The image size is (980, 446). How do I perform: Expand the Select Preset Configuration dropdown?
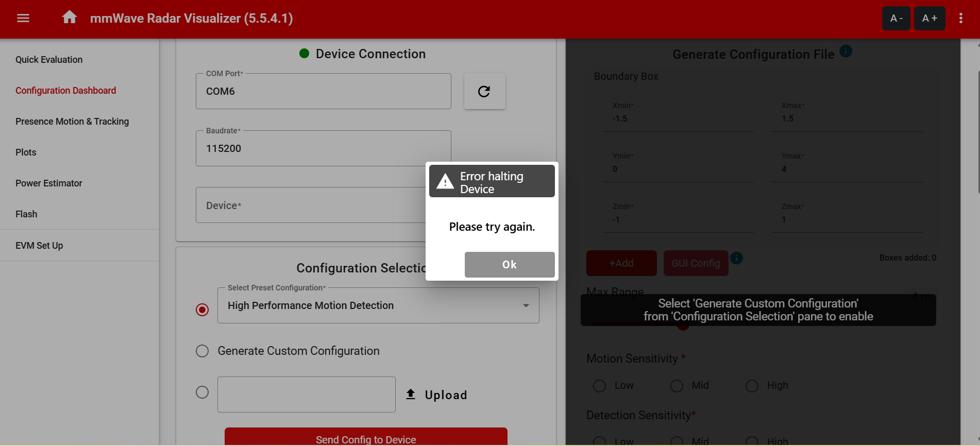click(378, 305)
